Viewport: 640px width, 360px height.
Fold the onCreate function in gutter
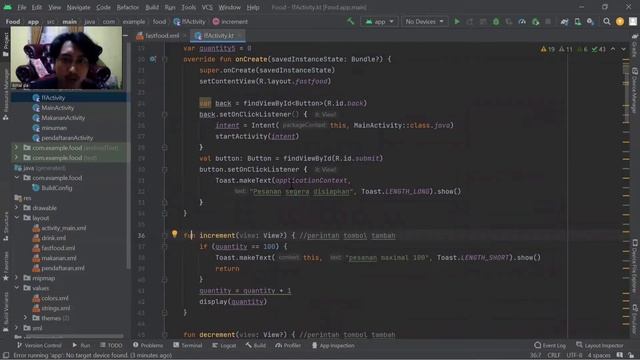tap(164, 59)
